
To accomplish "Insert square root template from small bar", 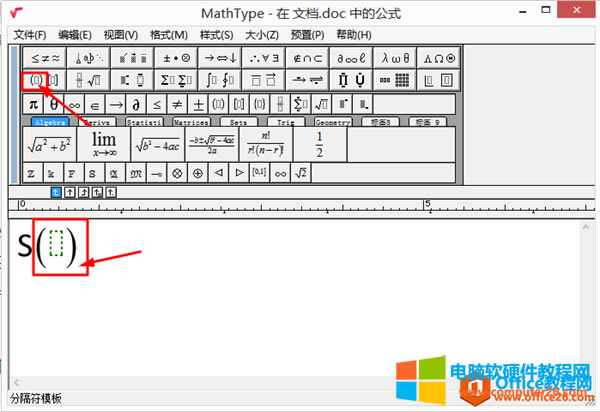I will point(321,104).
